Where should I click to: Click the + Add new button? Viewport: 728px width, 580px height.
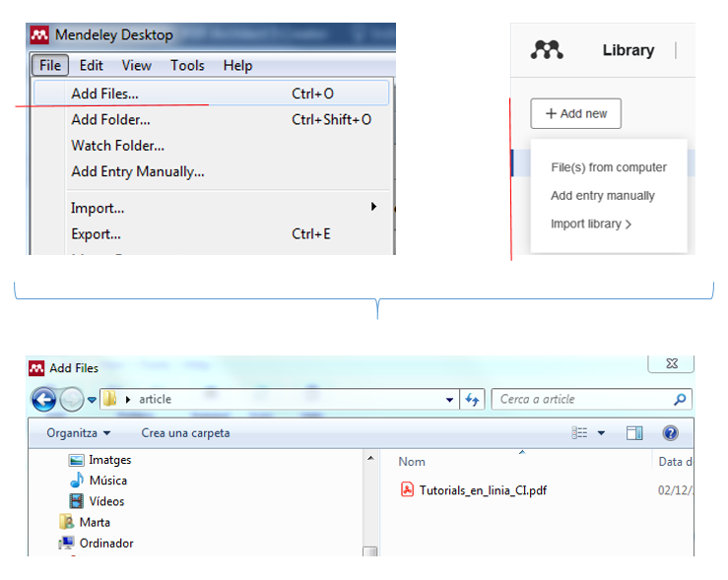(575, 113)
